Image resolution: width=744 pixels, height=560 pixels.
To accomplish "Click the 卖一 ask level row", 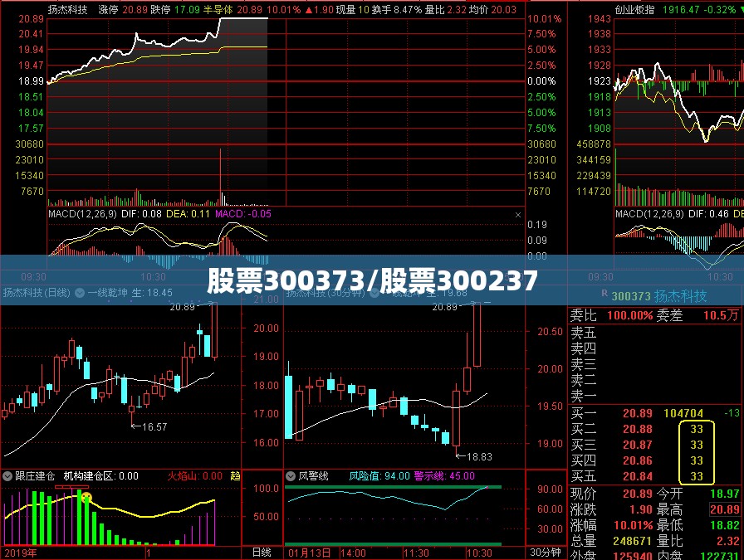I will (x=655, y=395).
